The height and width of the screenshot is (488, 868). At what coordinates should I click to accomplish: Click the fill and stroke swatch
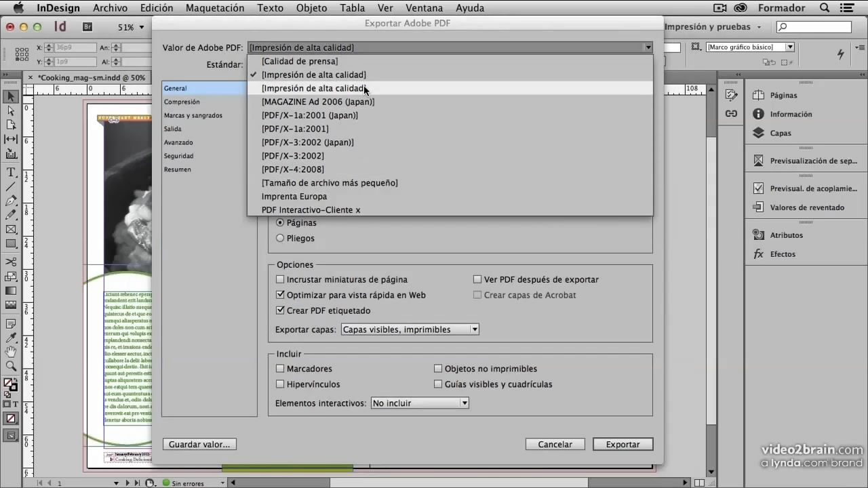pyautogui.click(x=11, y=385)
